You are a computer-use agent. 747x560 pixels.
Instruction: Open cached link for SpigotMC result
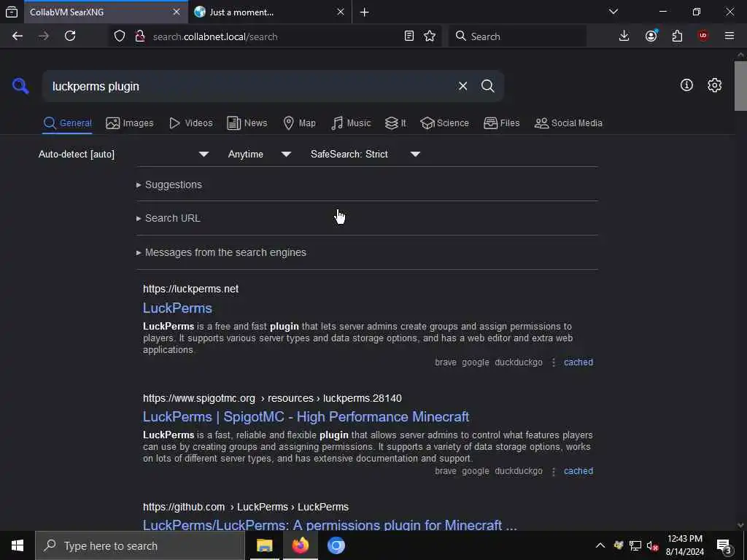[x=578, y=471]
